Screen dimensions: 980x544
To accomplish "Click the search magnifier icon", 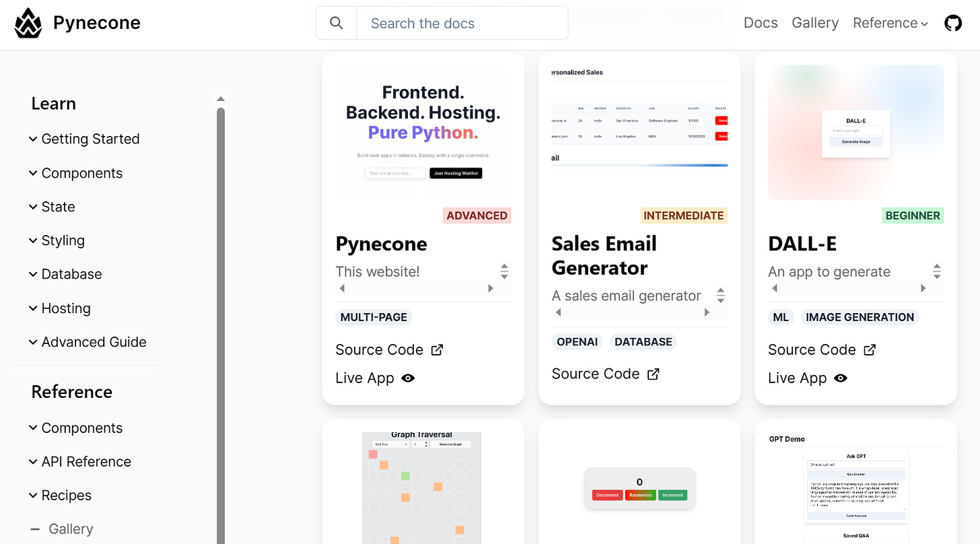I will pyautogui.click(x=337, y=24).
